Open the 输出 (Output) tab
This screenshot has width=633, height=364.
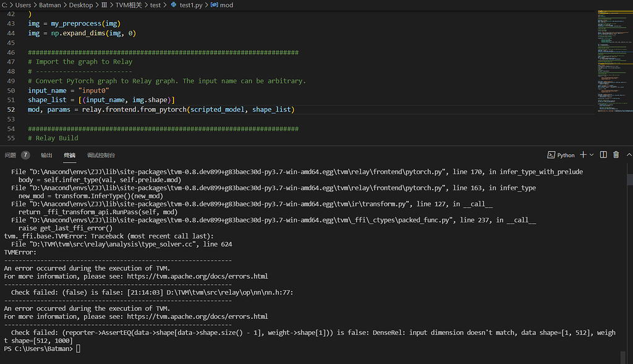pyautogui.click(x=46, y=155)
